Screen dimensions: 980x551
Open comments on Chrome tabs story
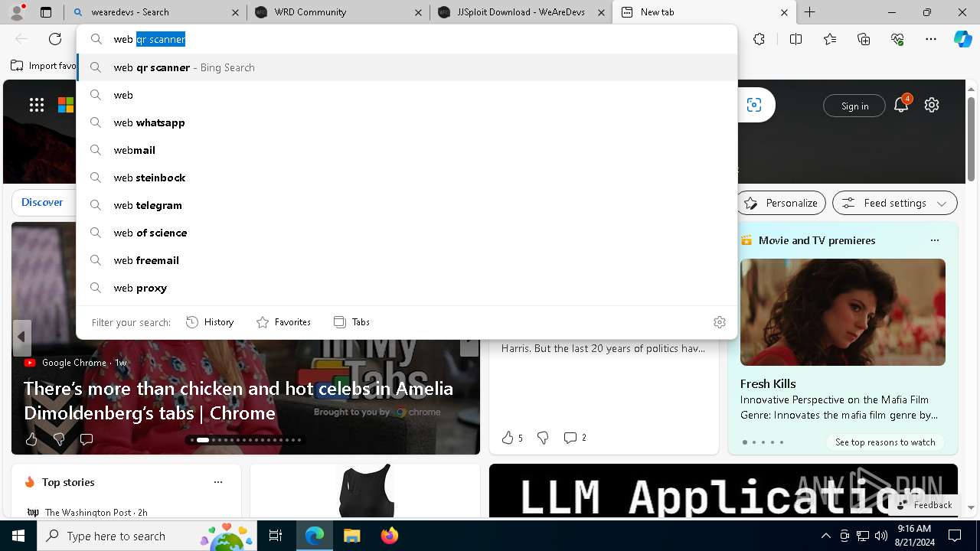pos(87,439)
